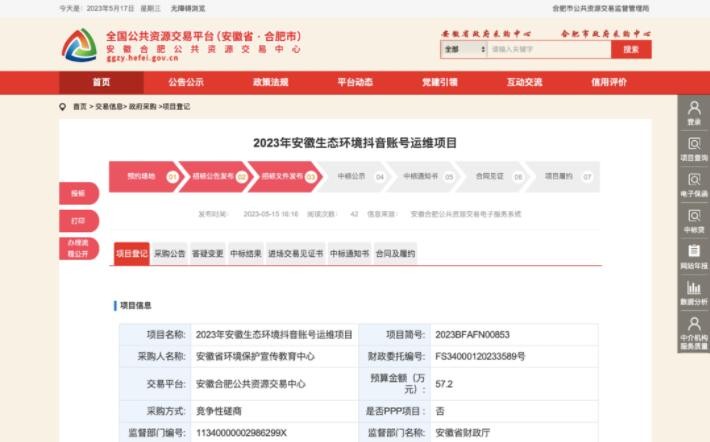The image size is (710, 442).
Task: Open 党建引领 navigation menu
Action: click(440, 82)
